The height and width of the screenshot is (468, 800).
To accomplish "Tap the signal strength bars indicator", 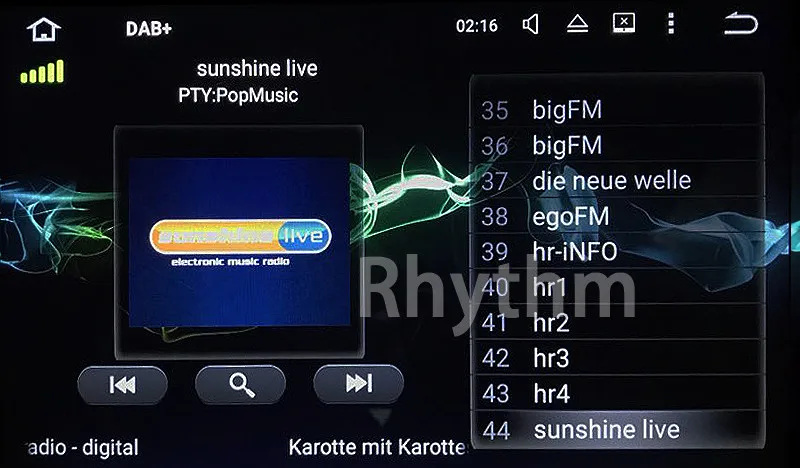I will pyautogui.click(x=42, y=71).
